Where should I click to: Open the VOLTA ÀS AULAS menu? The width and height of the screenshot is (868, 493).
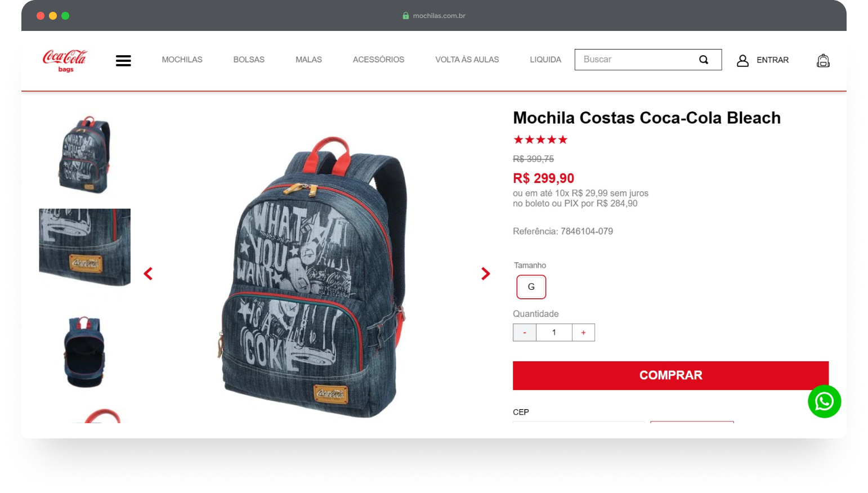pyautogui.click(x=467, y=60)
